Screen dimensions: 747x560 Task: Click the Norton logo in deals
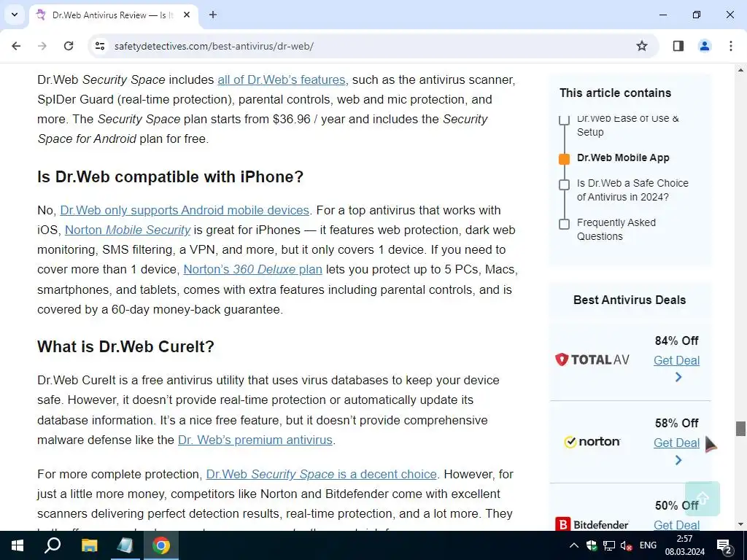(x=592, y=442)
